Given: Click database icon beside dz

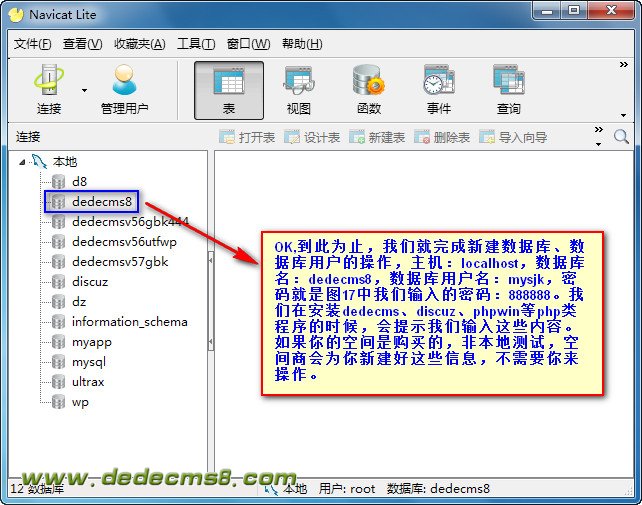Looking at the screenshot, I should coord(59,302).
